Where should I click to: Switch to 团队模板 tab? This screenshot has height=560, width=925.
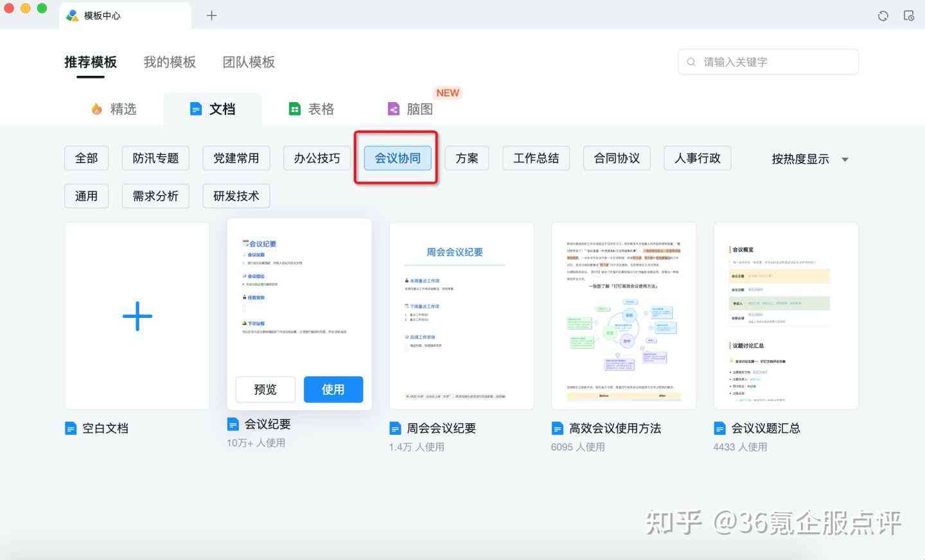click(249, 62)
